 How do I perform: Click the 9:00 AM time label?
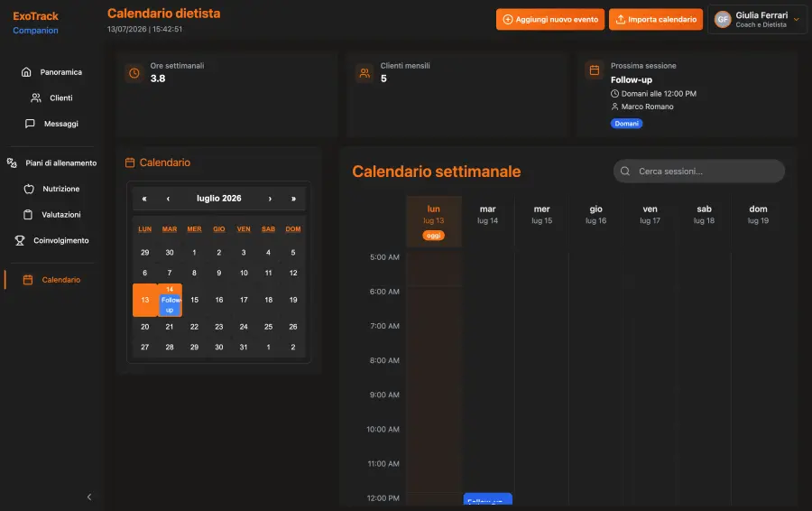tap(384, 395)
